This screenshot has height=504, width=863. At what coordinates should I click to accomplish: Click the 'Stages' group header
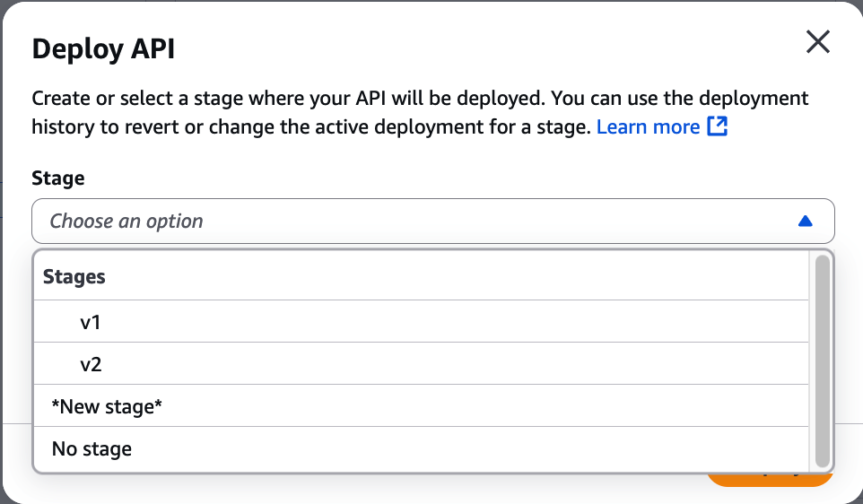click(74, 277)
